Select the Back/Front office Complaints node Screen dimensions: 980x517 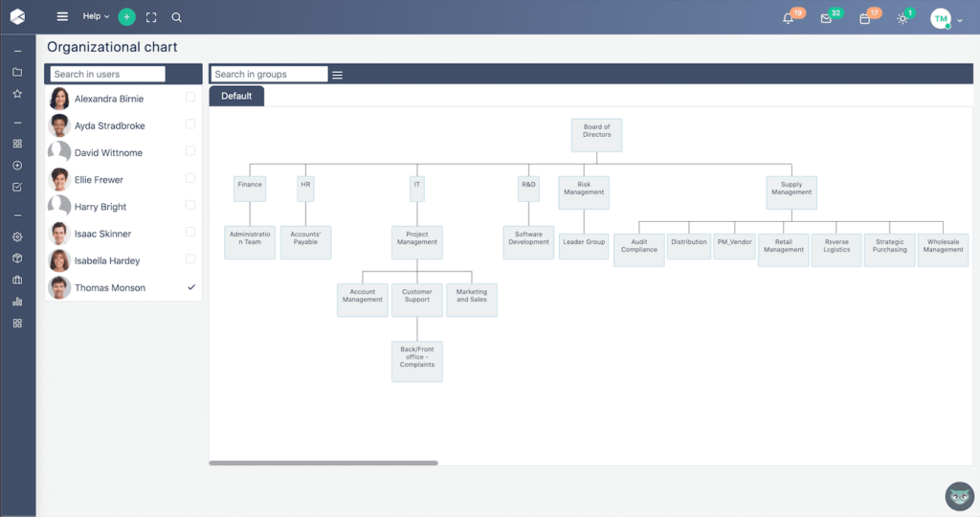pos(417,361)
